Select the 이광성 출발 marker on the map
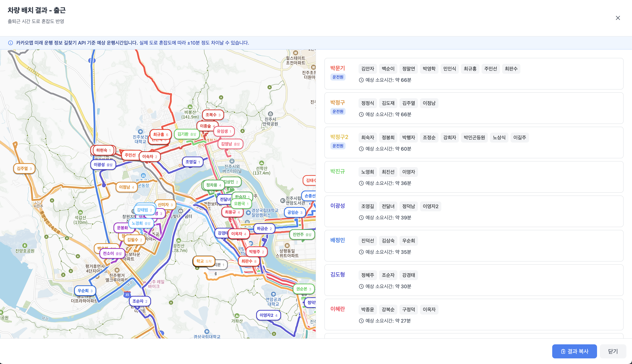 [x=103, y=165]
